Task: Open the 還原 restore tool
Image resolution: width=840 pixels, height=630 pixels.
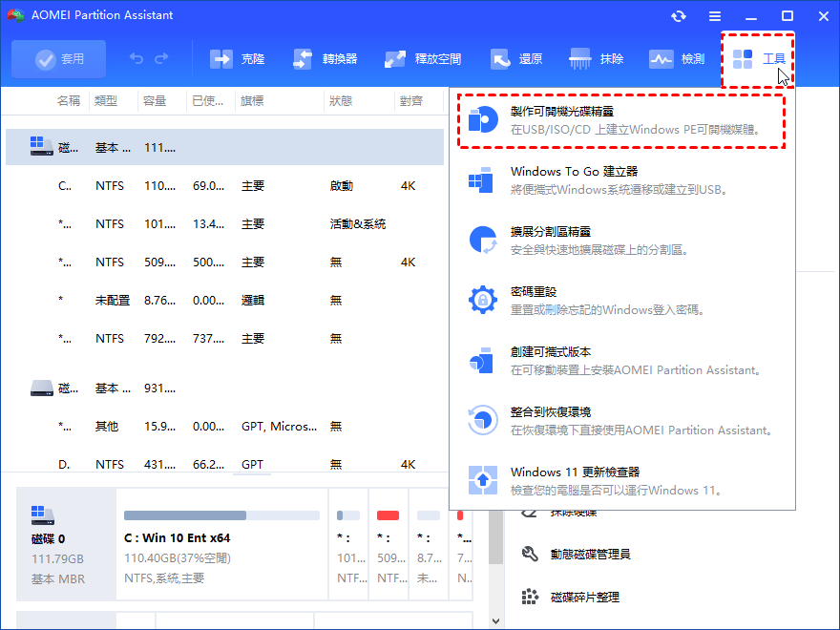Action: point(516,59)
